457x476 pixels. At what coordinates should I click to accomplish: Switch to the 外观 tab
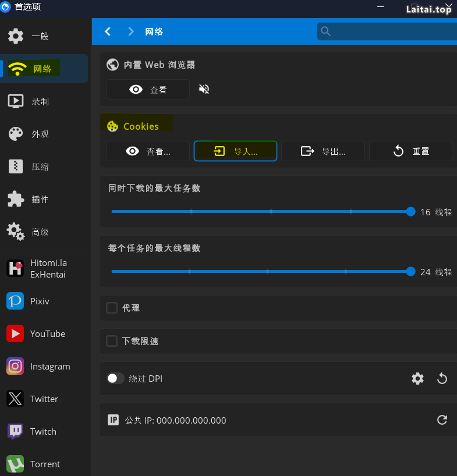pyautogui.click(x=40, y=134)
